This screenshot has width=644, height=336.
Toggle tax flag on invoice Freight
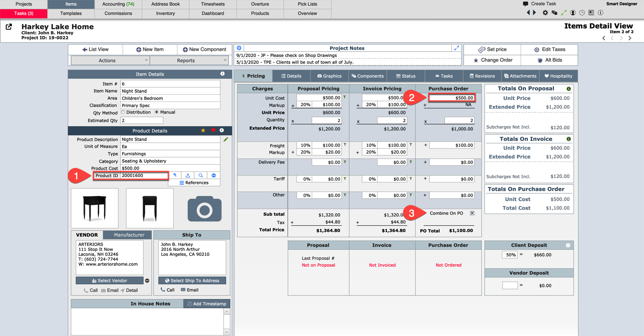(411, 144)
